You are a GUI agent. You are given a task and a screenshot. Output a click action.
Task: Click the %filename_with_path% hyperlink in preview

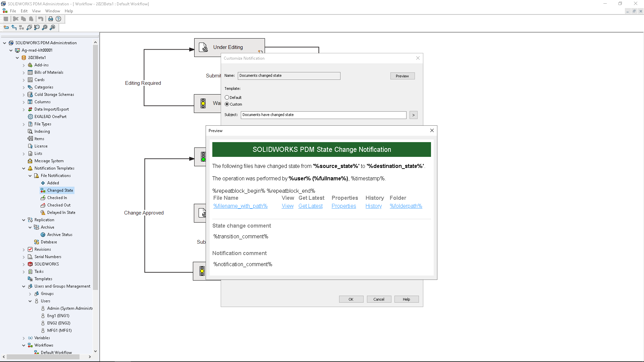click(x=240, y=206)
